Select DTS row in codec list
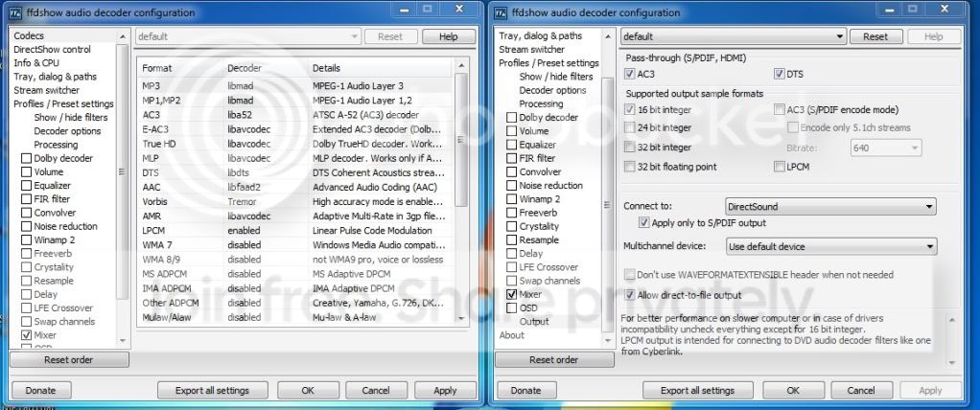The image size is (980, 410). 295,172
